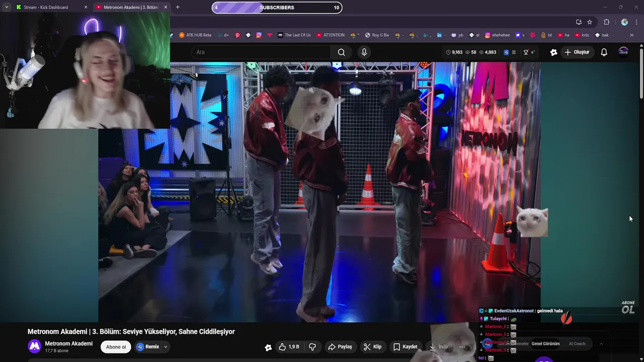Open the knlz YouTube bookmark

click(582, 35)
